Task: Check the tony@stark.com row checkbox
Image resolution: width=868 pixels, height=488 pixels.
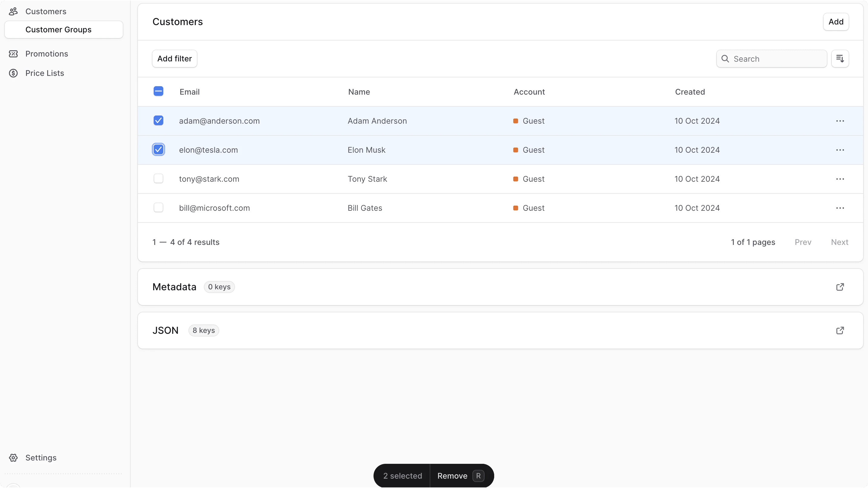Action: [x=158, y=178]
